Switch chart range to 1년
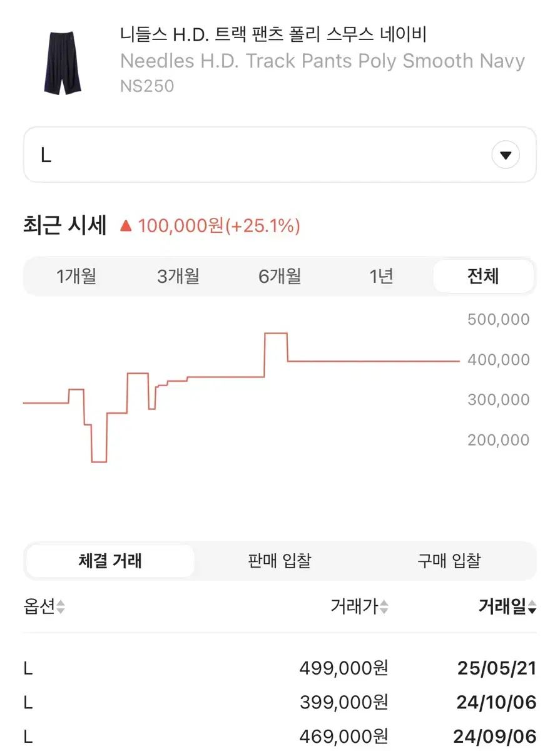The image size is (560, 751). tap(381, 276)
